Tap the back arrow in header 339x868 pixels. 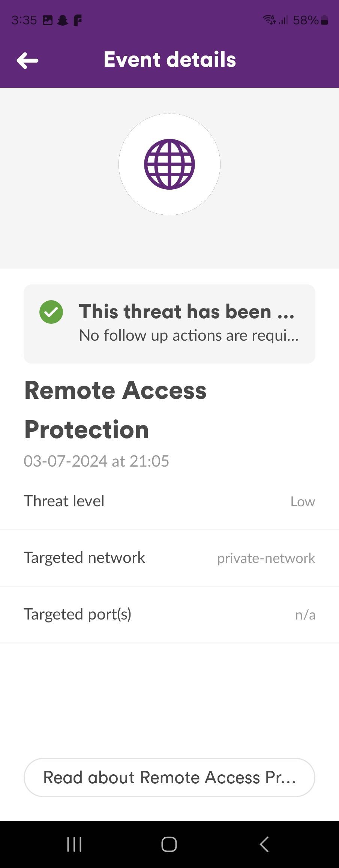click(x=27, y=60)
